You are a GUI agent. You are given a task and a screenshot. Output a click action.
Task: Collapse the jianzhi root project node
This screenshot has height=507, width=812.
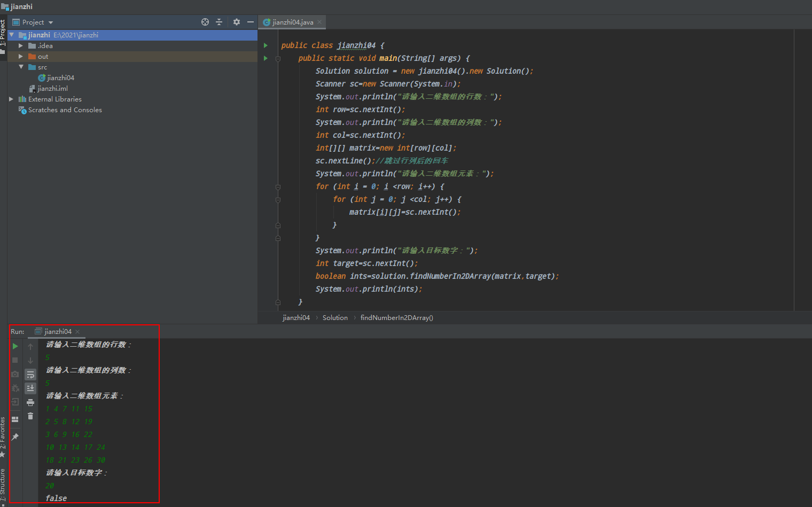click(x=12, y=35)
